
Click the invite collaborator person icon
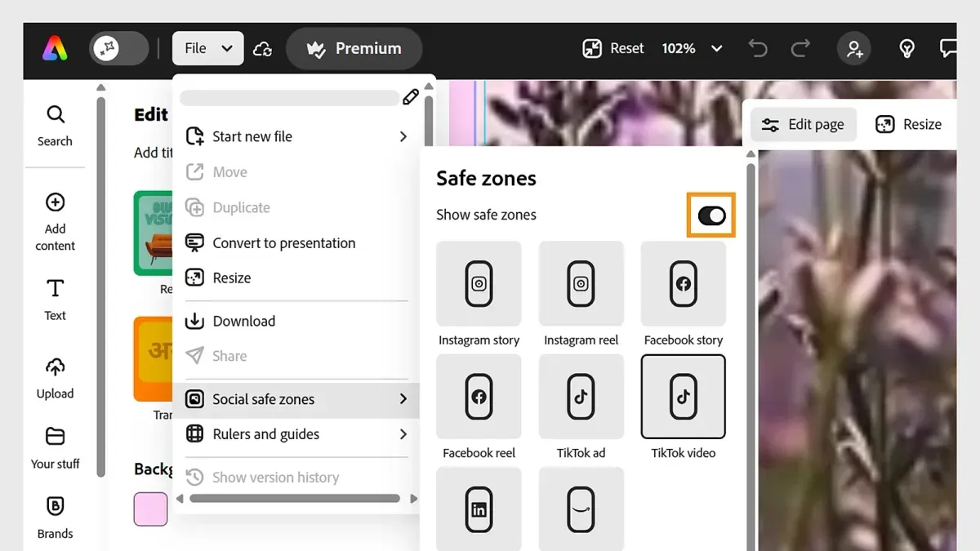coord(854,49)
